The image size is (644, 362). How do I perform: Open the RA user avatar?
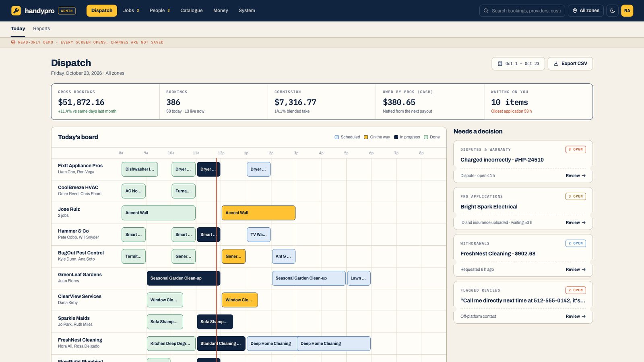pos(627,10)
